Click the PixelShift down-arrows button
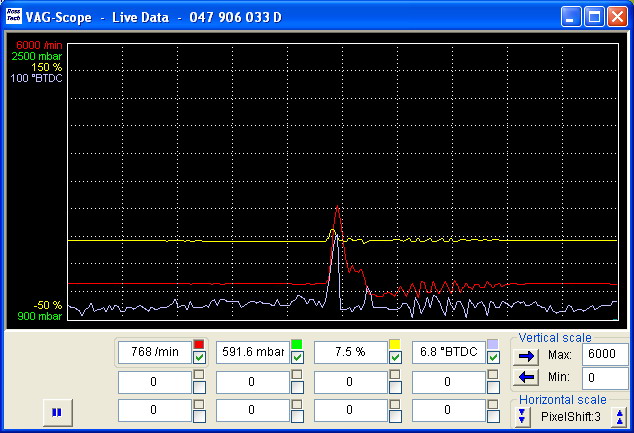This screenshot has height=433, width=634. coord(523,416)
